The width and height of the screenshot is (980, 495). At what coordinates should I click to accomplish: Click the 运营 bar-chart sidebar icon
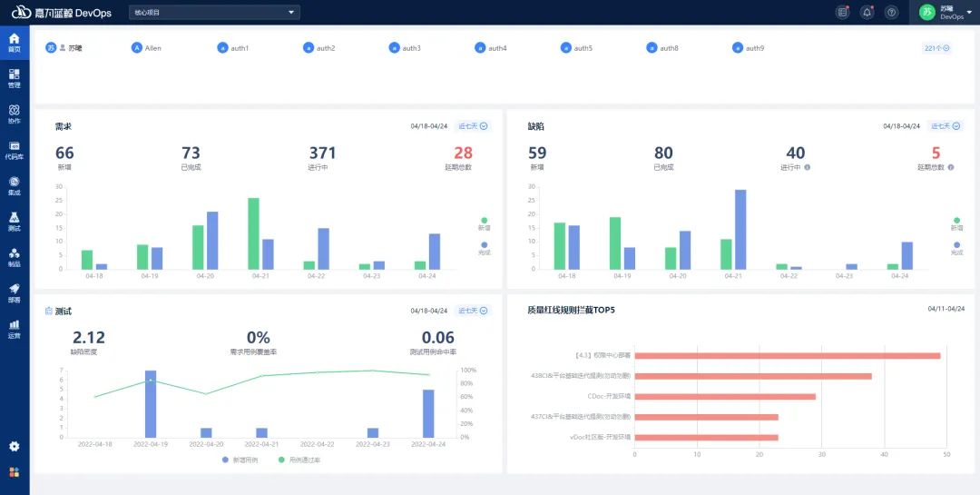(15, 328)
